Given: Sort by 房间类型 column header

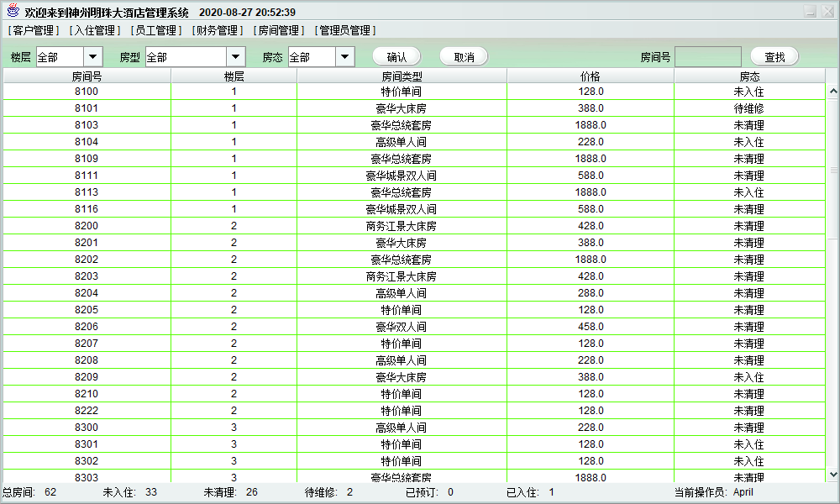Looking at the screenshot, I should [402, 76].
